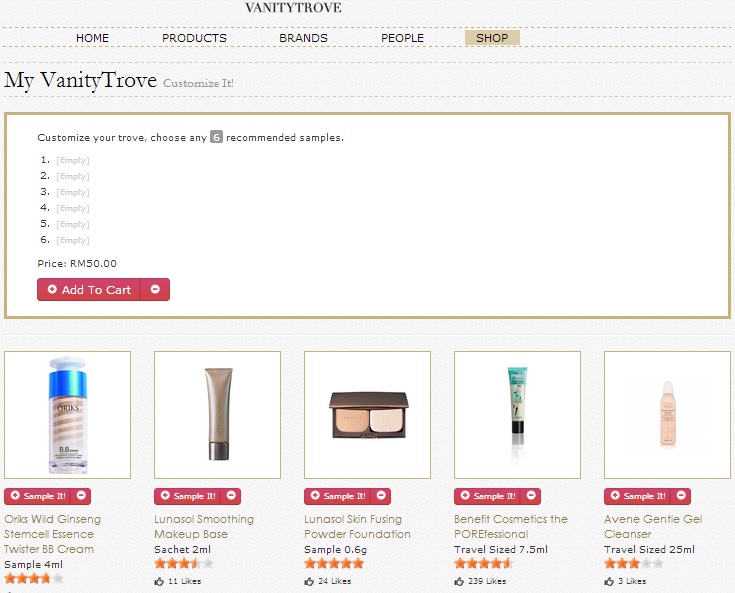Image resolution: width=735 pixels, height=593 pixels.
Task: Like the Lunasol Skin Fusing Powder Foundation
Action: tap(309, 581)
